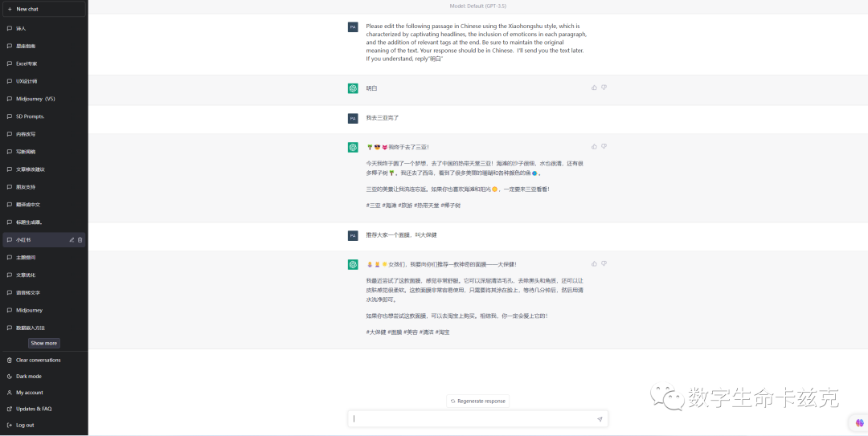
Task: Click the ChatGPT logo on the 面膜 reply
Action: [353, 264]
